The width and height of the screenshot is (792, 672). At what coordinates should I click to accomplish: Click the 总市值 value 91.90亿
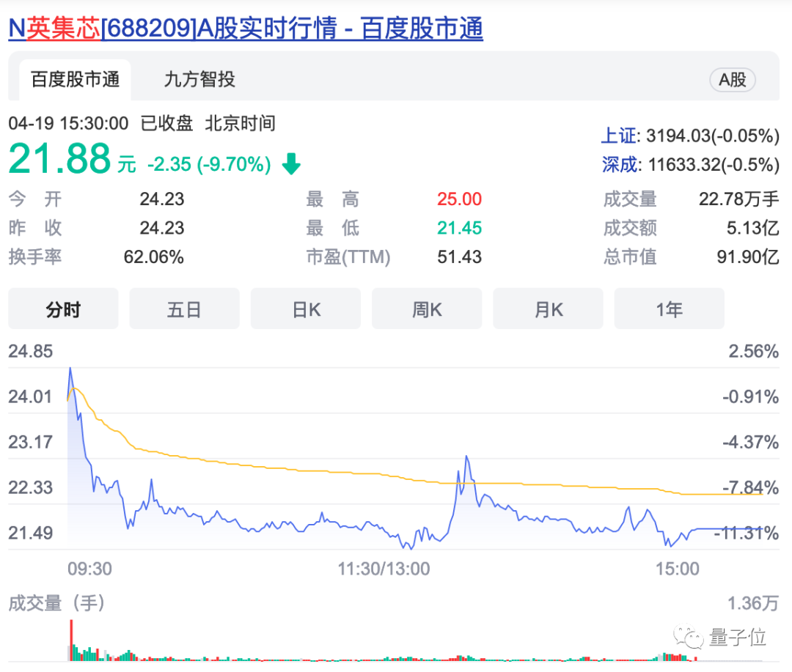[748, 257]
